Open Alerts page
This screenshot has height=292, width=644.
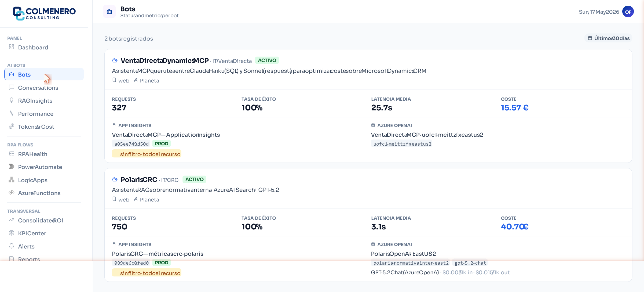(x=44, y=246)
